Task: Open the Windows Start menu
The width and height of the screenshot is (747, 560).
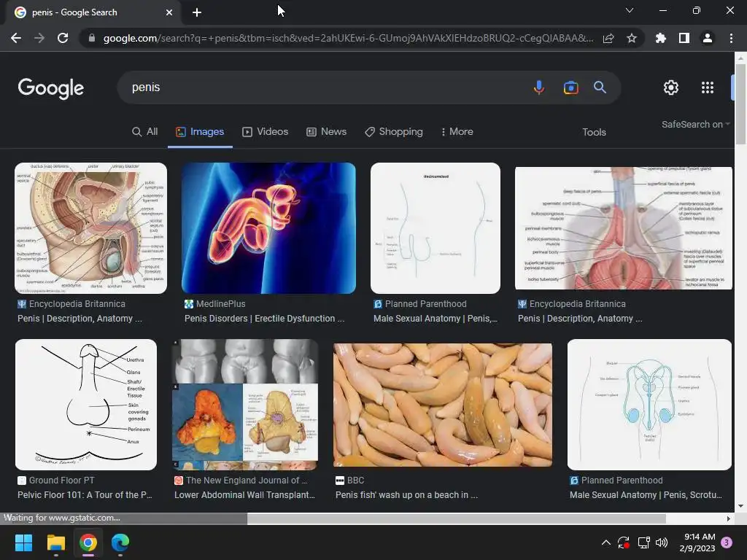Action: coord(24,542)
